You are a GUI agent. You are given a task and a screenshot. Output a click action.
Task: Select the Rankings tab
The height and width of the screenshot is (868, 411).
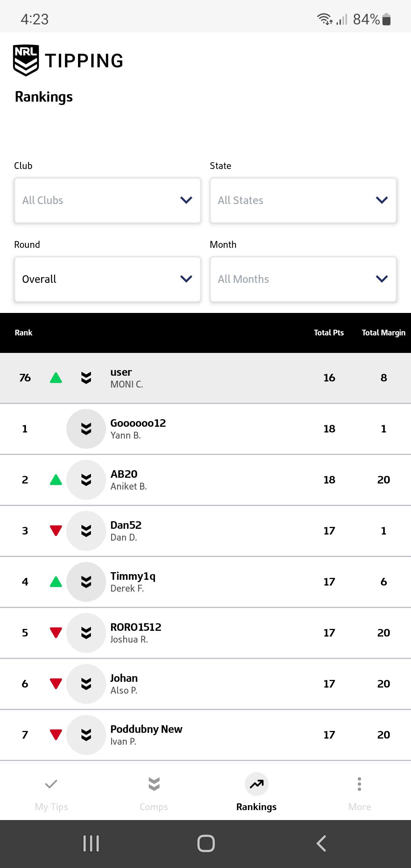pos(256,793)
